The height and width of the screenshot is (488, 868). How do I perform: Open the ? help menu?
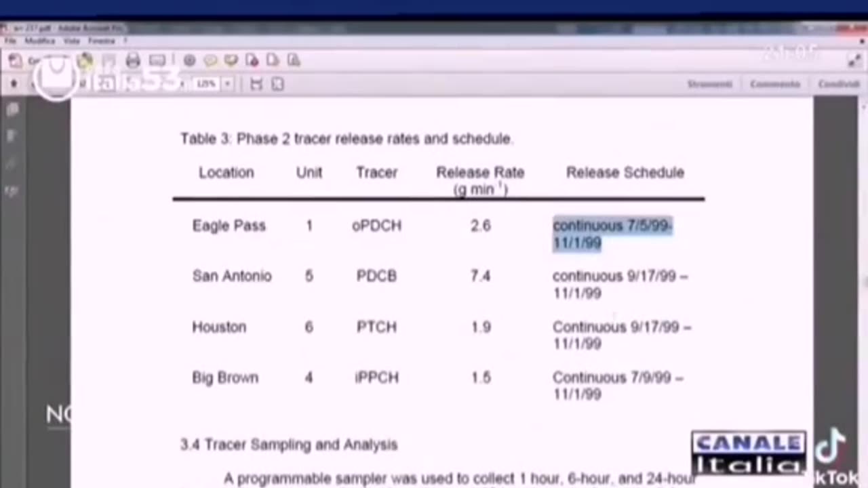point(125,41)
